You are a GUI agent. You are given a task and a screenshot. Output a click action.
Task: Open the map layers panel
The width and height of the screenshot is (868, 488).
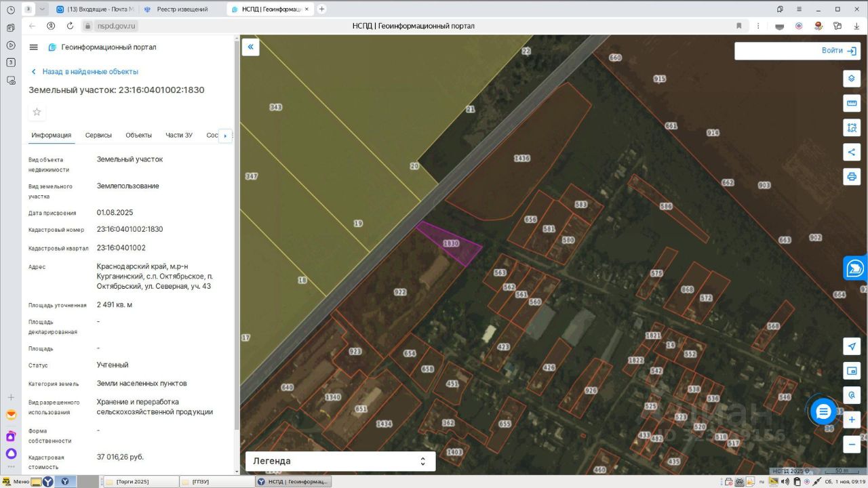[852, 79]
